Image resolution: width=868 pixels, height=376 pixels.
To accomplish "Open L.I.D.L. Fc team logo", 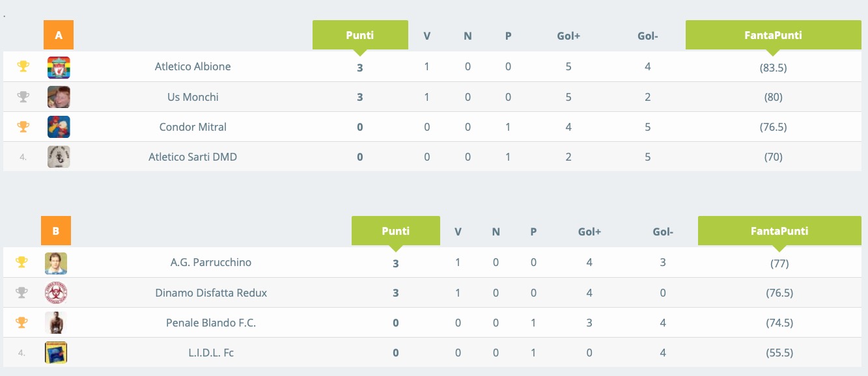I will coord(56,353).
